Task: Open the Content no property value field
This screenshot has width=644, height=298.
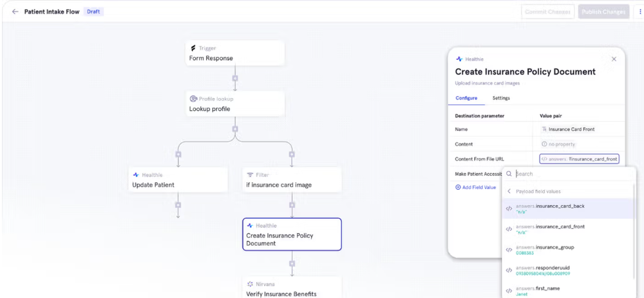Action: click(579, 144)
